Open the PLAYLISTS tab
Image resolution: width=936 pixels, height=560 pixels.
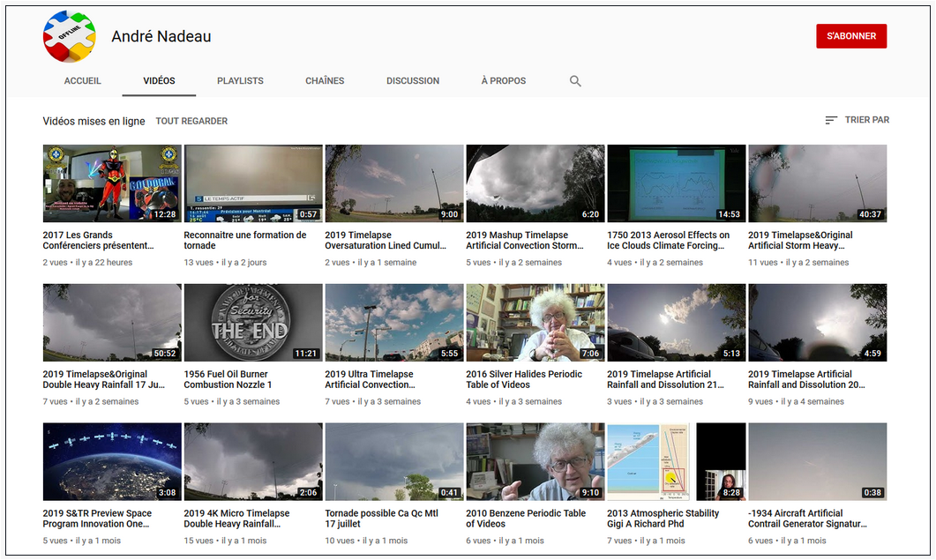(240, 80)
